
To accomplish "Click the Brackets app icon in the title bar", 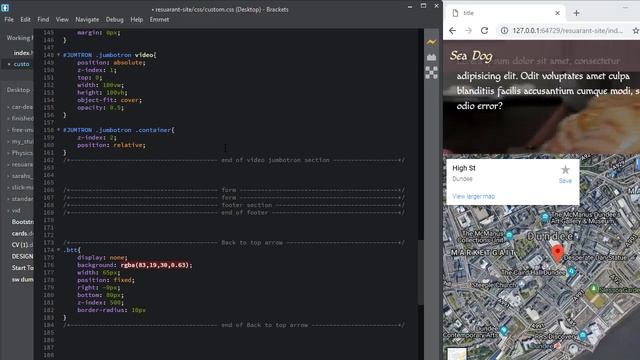I will (x=5, y=7).
